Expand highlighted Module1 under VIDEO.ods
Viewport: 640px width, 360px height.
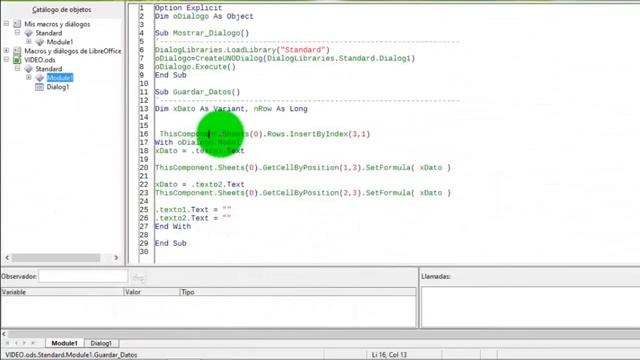tap(29, 78)
